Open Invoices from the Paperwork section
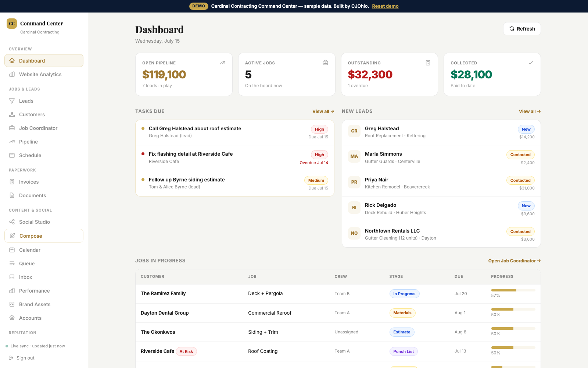 coord(44,182)
